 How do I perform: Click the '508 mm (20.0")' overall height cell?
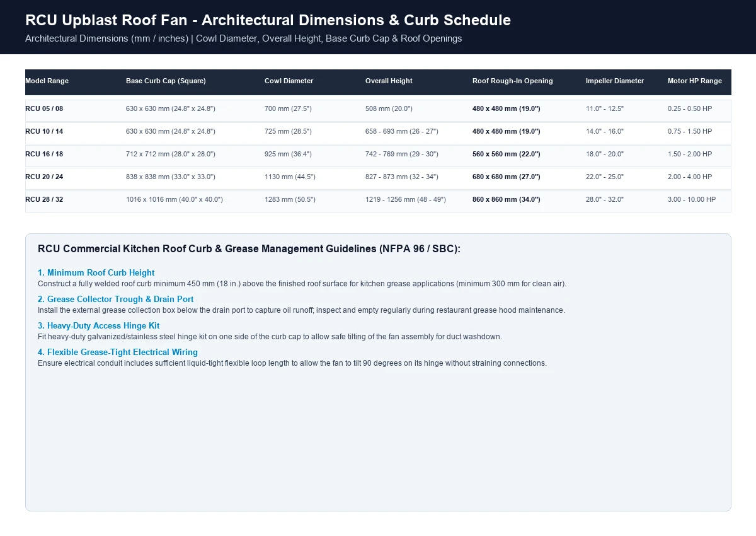(389, 108)
